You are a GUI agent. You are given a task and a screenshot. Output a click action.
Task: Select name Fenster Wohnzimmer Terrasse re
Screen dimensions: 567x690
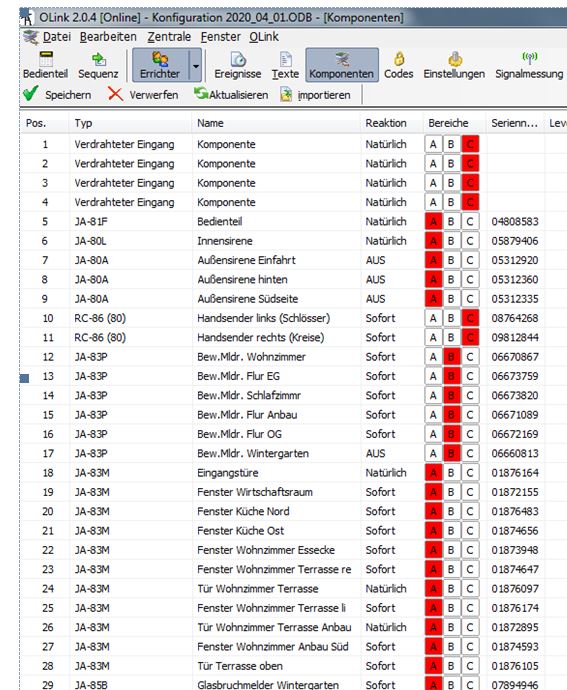[274, 569]
